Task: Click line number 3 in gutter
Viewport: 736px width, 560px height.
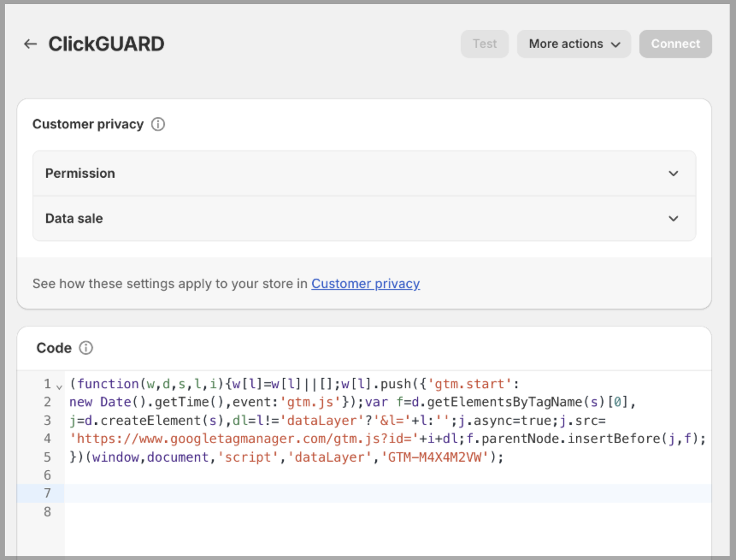Action: point(47,421)
